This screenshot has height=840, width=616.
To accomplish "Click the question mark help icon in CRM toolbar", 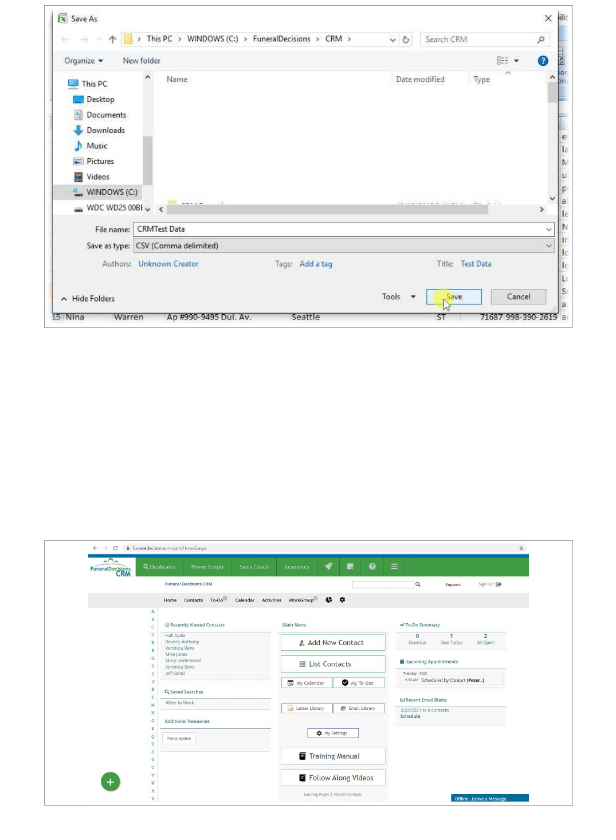I will point(372,566).
